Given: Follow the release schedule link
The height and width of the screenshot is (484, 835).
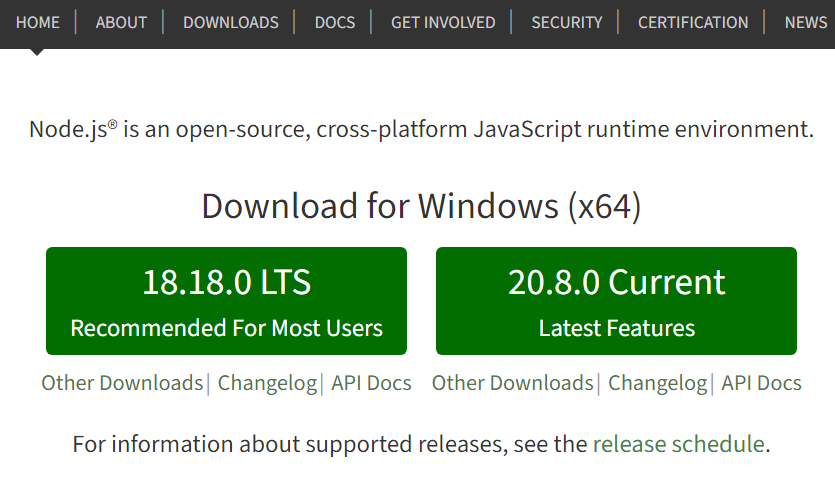Looking at the screenshot, I should click(678, 444).
